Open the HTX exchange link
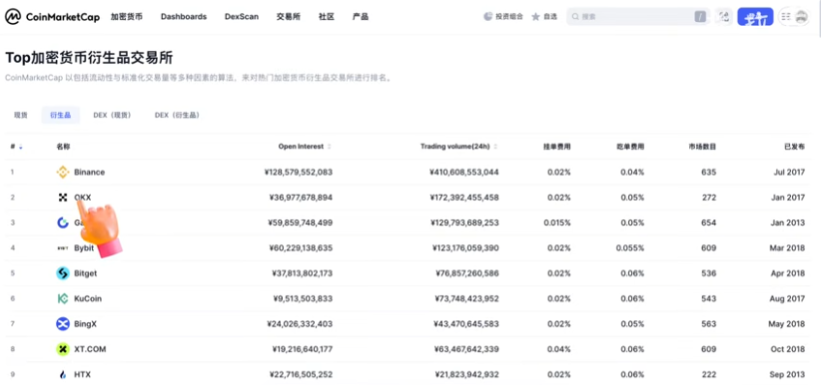Image resolution: width=821 pixels, height=385 pixels. pyautogui.click(x=82, y=375)
